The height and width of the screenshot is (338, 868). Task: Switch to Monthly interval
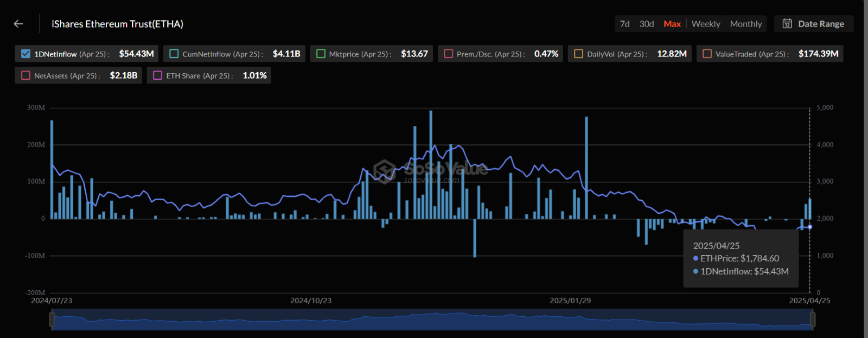(x=746, y=24)
